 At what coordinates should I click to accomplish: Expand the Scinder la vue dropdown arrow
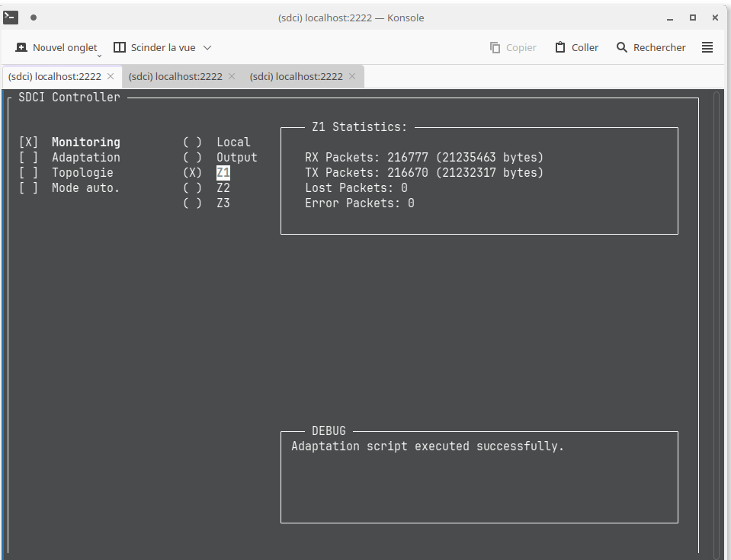(x=207, y=47)
